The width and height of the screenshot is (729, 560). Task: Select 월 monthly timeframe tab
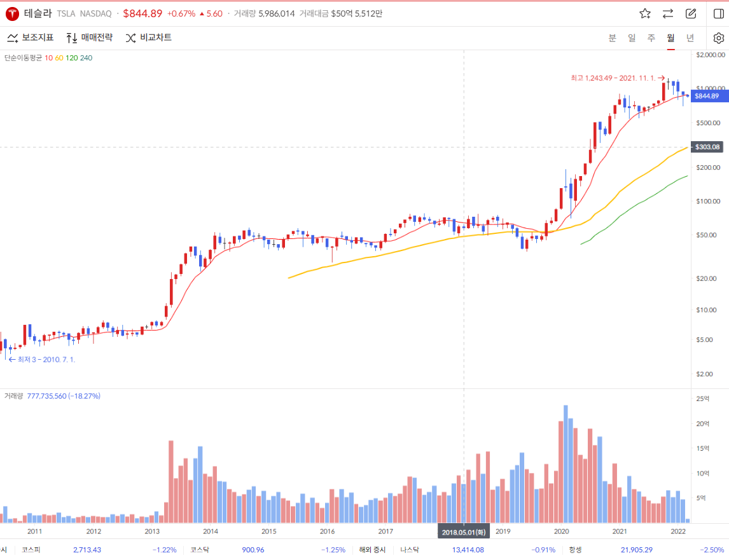[x=670, y=38]
